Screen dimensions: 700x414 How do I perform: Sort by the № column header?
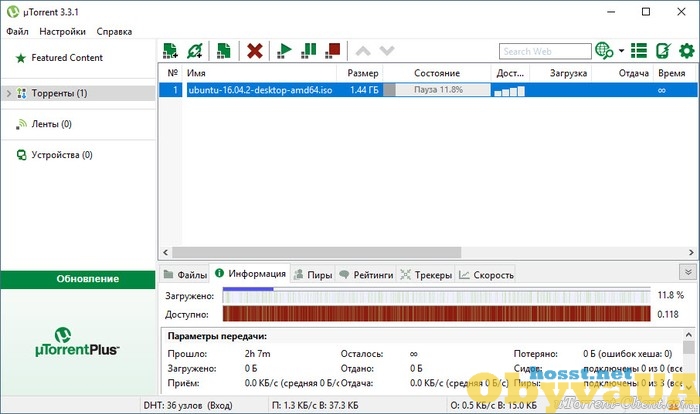(172, 73)
